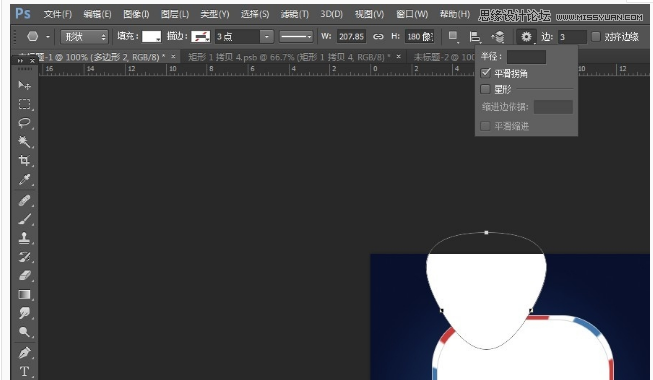Click the Photoshop Ps logo
The image size is (653, 380).
coord(22,14)
